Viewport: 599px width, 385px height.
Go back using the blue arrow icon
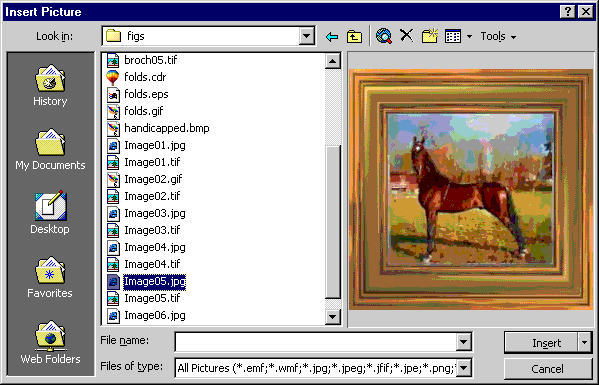pos(332,37)
